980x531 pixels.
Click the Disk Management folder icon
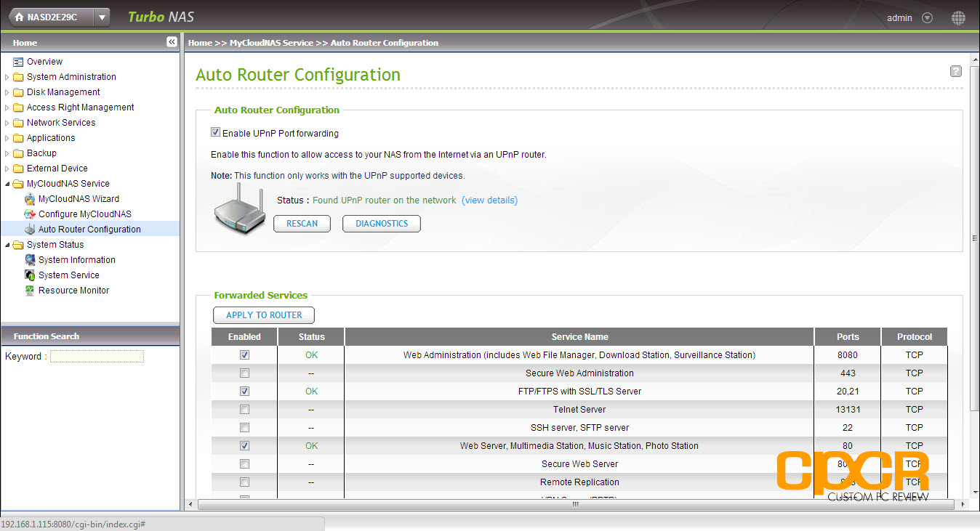[18, 92]
